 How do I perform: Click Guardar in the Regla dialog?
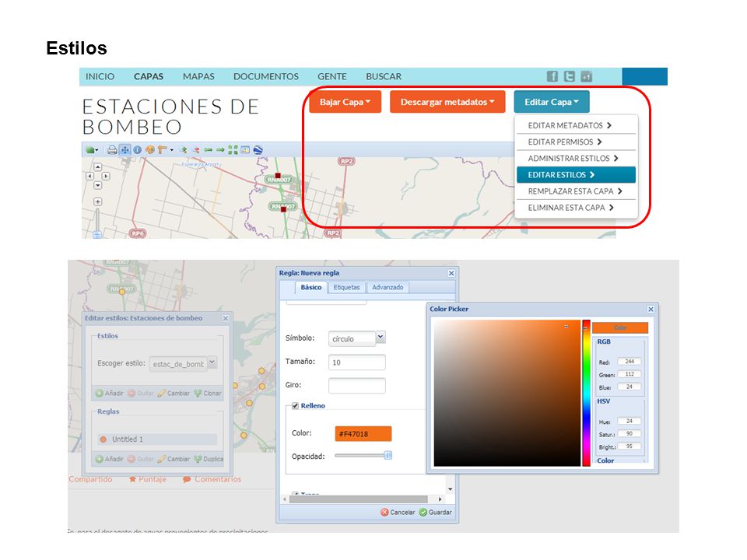coord(436,513)
